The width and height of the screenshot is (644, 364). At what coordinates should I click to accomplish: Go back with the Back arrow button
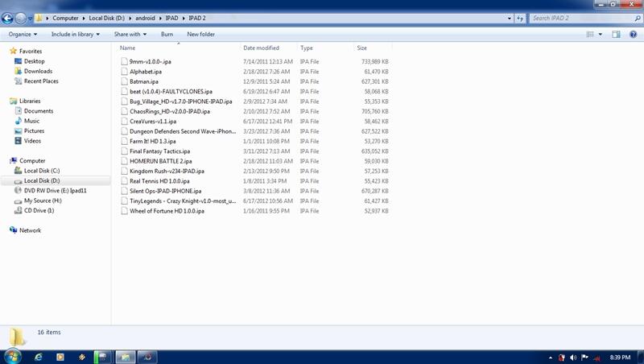pos(7,18)
